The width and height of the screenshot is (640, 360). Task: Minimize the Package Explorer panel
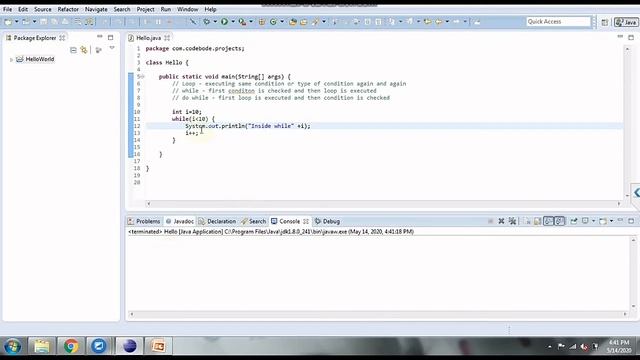[100, 37]
